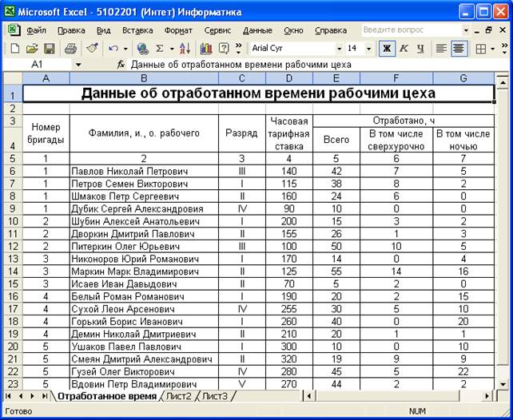The width and height of the screenshot is (513, 420).
Task: Expand the Arial Cyr font dropdown
Action: pyautogui.click(x=338, y=49)
